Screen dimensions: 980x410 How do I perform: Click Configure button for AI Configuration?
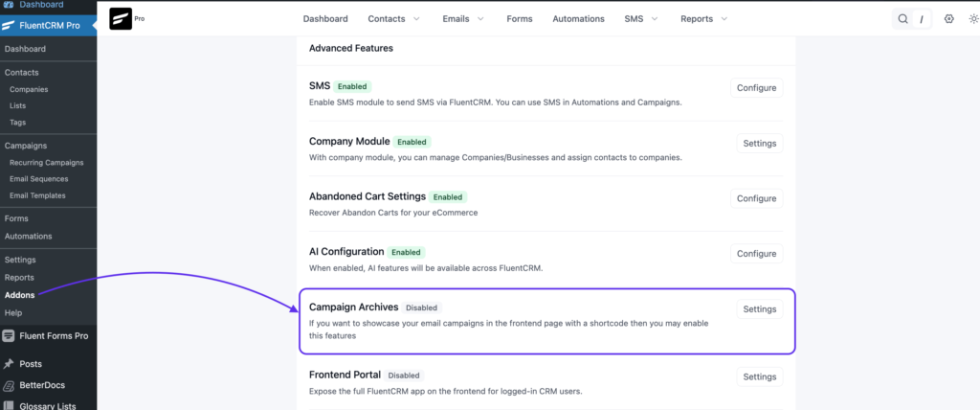tap(756, 254)
